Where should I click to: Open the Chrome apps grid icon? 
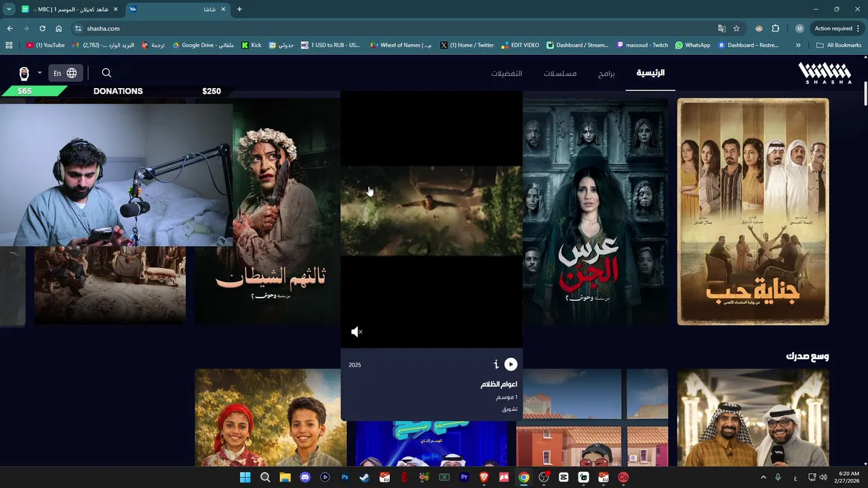click(x=9, y=45)
